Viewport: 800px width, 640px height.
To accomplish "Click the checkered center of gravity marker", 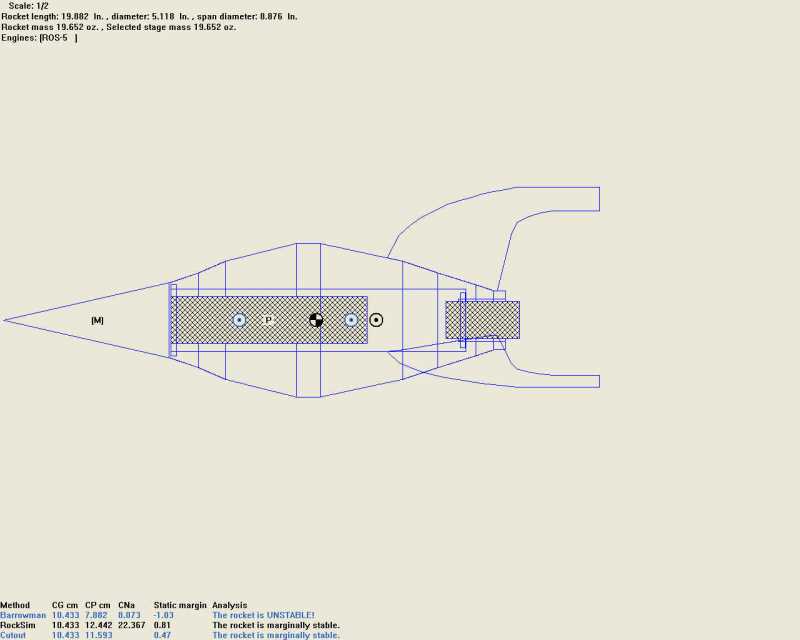I will pyautogui.click(x=316, y=320).
